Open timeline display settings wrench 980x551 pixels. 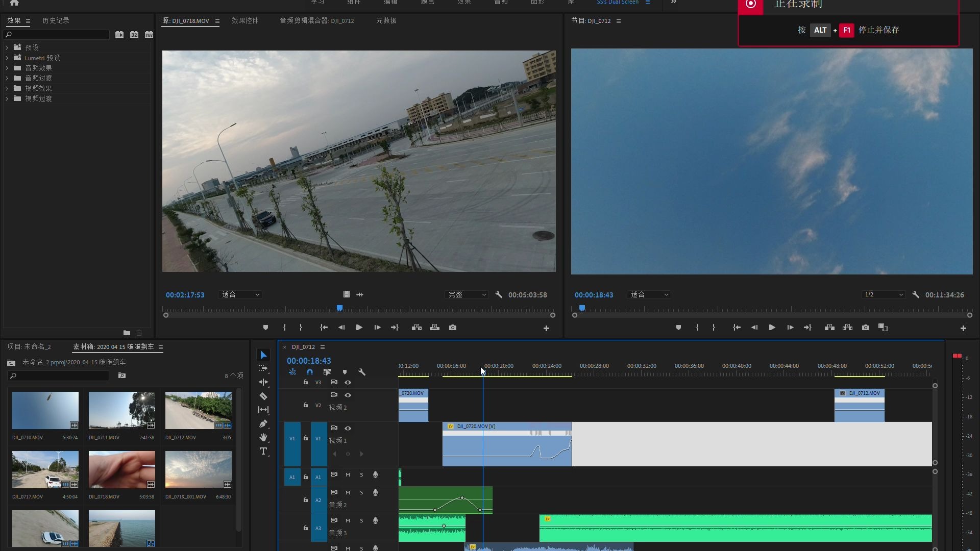click(x=362, y=372)
